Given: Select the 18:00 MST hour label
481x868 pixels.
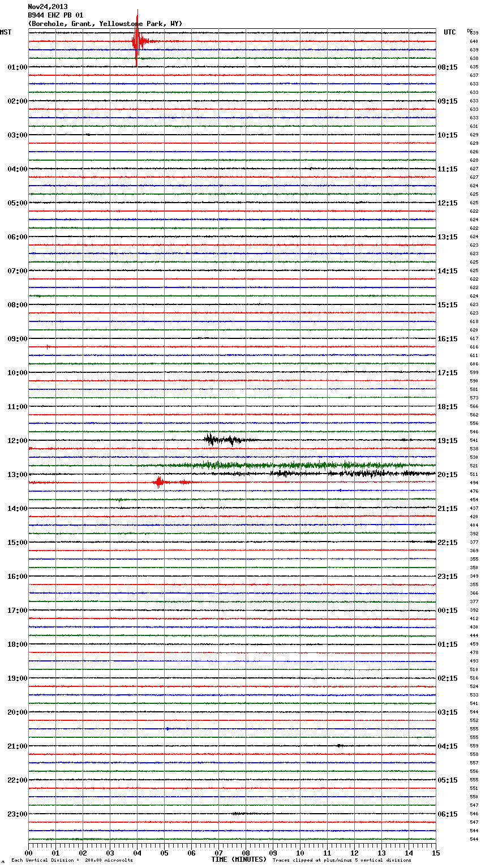Looking at the screenshot, I should pyautogui.click(x=18, y=644).
